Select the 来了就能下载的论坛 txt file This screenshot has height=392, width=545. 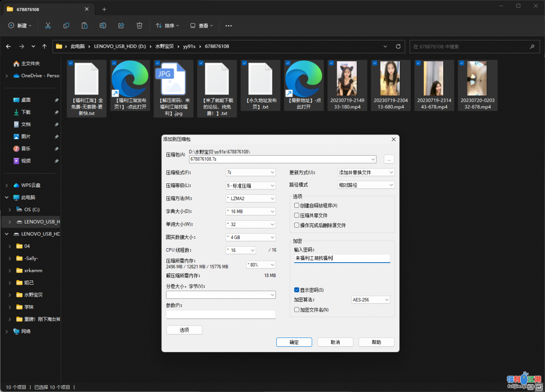click(217, 89)
